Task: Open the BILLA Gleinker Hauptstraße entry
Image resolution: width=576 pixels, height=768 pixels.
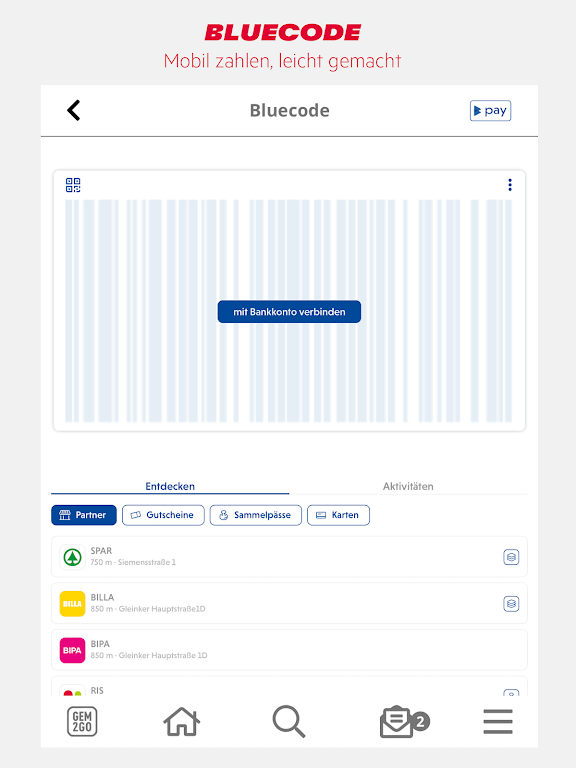Action: (289, 603)
